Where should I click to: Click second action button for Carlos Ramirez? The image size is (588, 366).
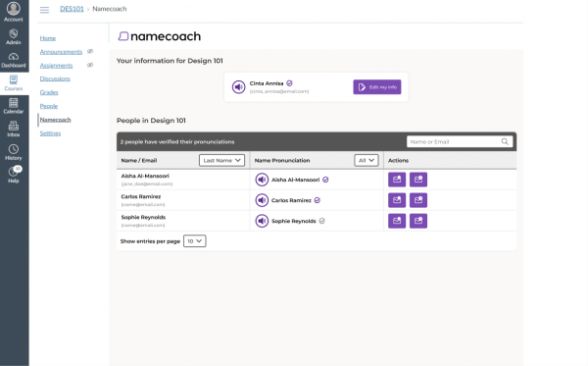pos(418,200)
